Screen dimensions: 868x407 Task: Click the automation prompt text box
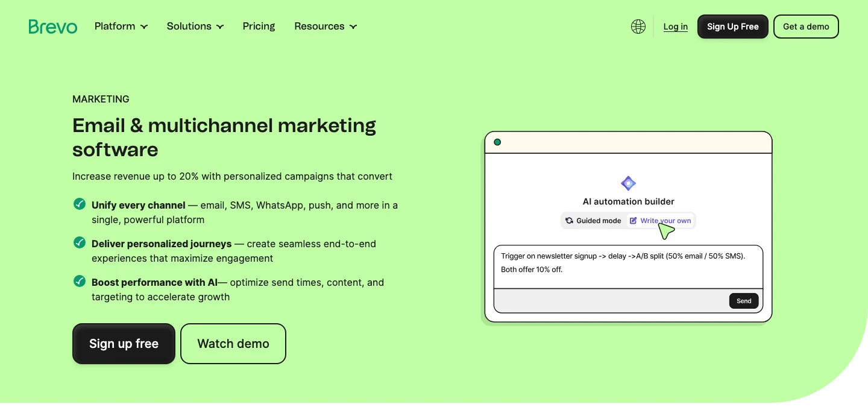(x=628, y=267)
